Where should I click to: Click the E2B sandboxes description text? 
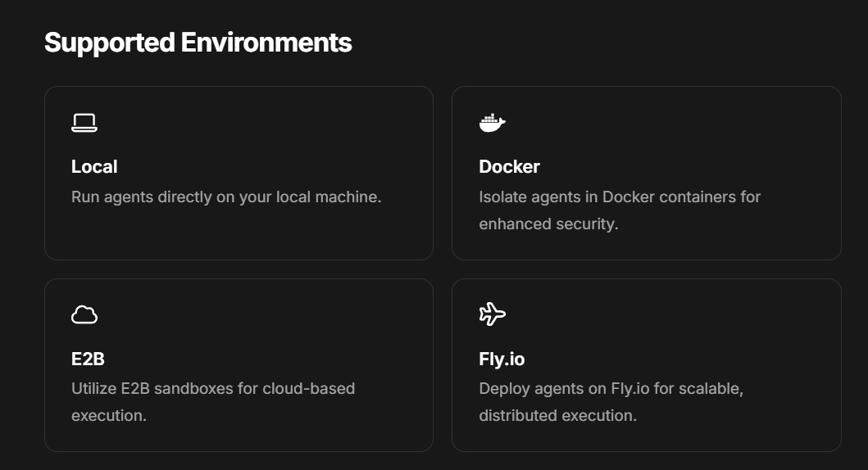coord(213,388)
